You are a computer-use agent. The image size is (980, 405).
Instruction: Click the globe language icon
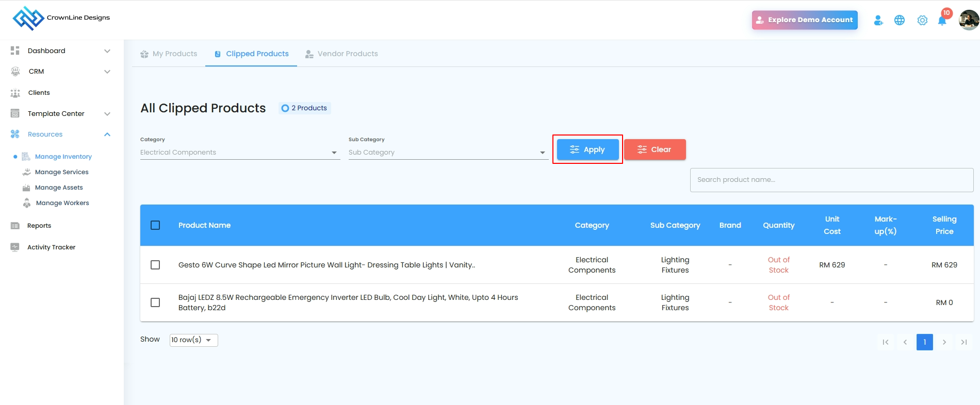tap(900, 20)
